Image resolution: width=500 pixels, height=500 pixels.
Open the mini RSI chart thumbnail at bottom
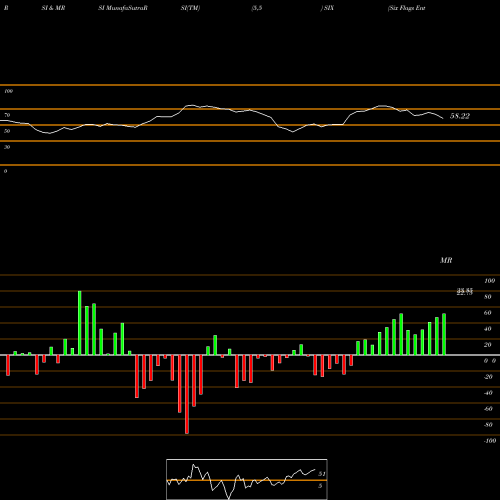pyautogui.click(x=247, y=479)
